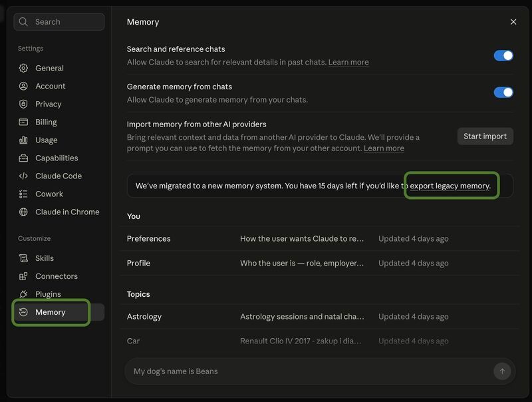Click the Billing card icon

click(23, 122)
